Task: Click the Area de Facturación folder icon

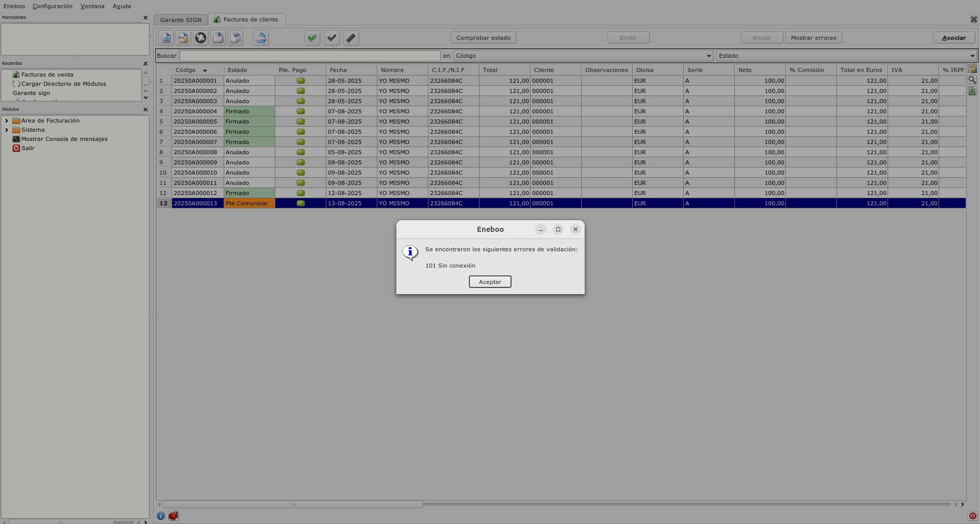Action: [16, 121]
